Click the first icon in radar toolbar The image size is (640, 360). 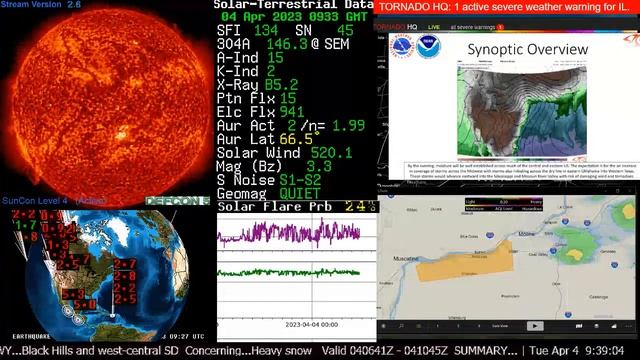pyautogui.click(x=383, y=326)
